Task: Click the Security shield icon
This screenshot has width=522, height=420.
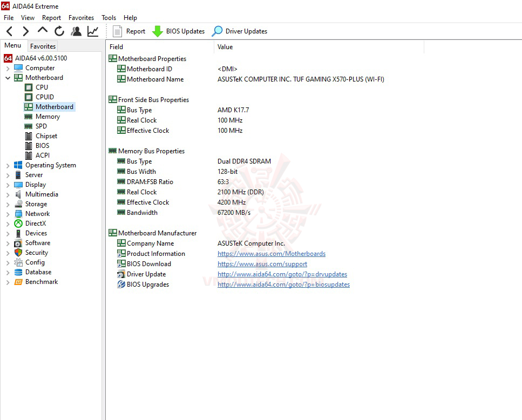Action: pyautogui.click(x=18, y=253)
